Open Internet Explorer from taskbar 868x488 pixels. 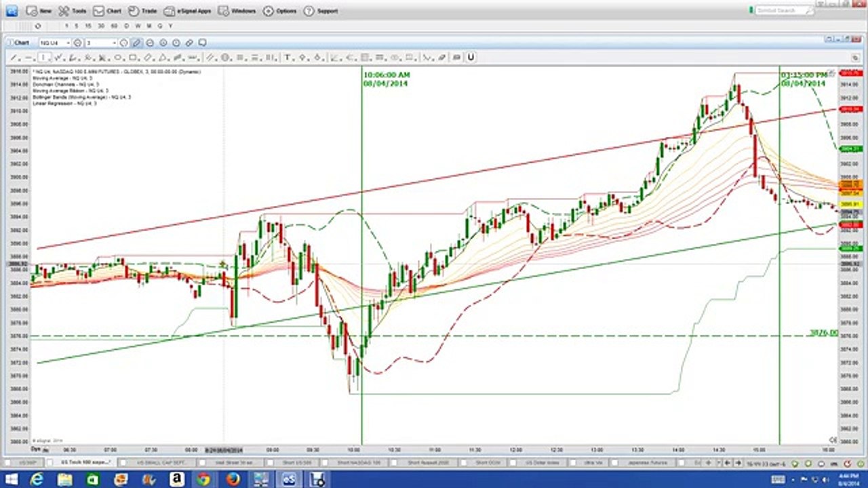pyautogui.click(x=38, y=479)
